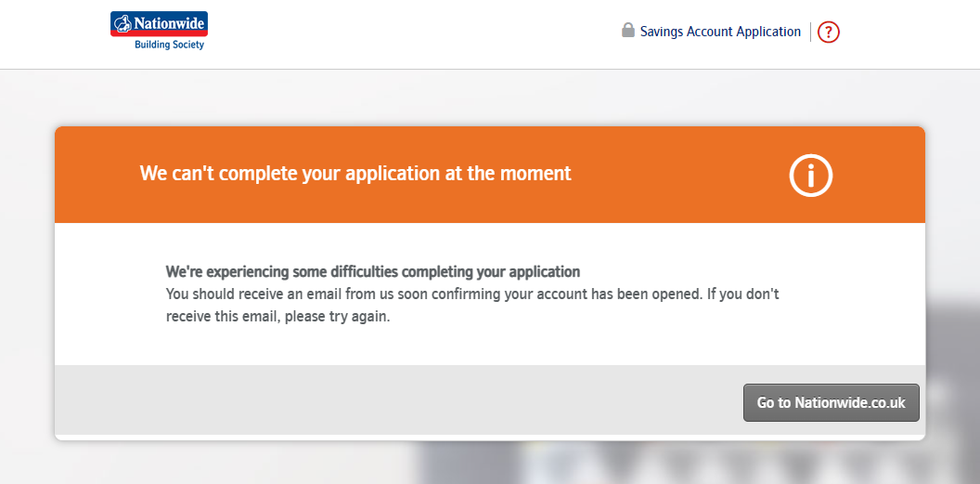The width and height of the screenshot is (980, 484).
Task: Click the bold difficulties completing your application text
Action: pyautogui.click(x=372, y=272)
